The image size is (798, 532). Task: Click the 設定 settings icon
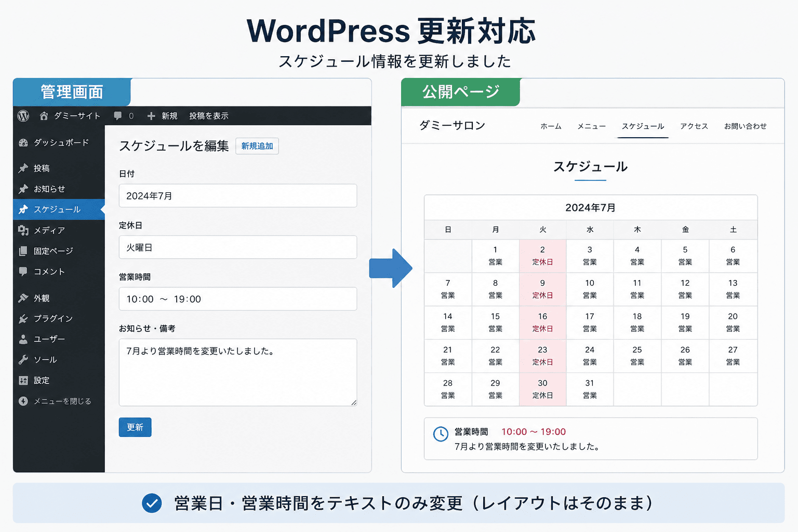click(23, 380)
